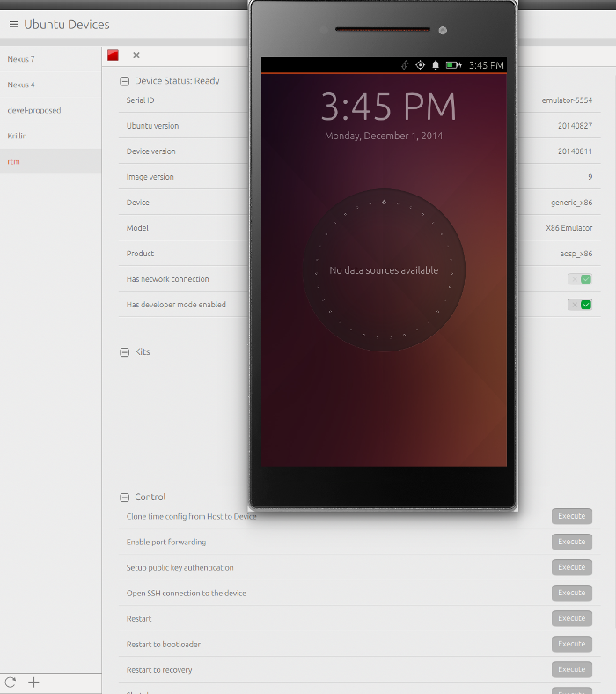The image size is (616, 694).
Task: Tap the emulator infographic circle
Action: coord(384,270)
